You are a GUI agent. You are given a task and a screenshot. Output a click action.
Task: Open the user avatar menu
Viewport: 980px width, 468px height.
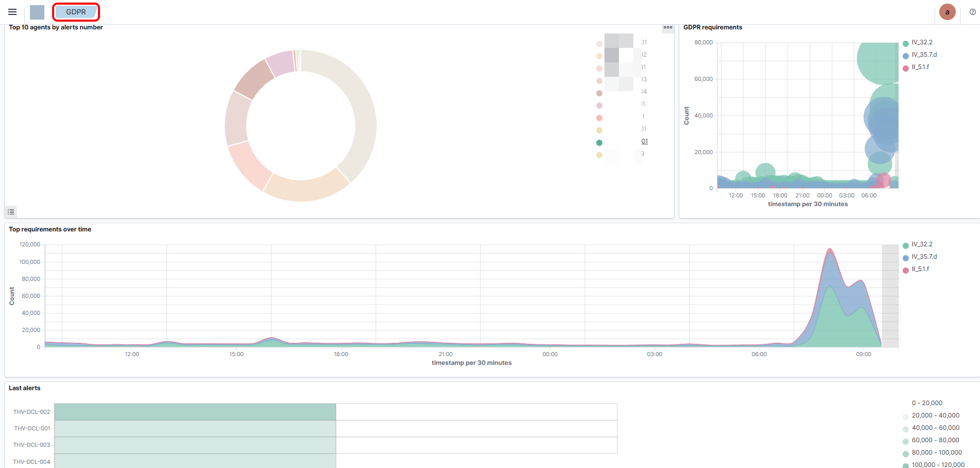coord(947,12)
